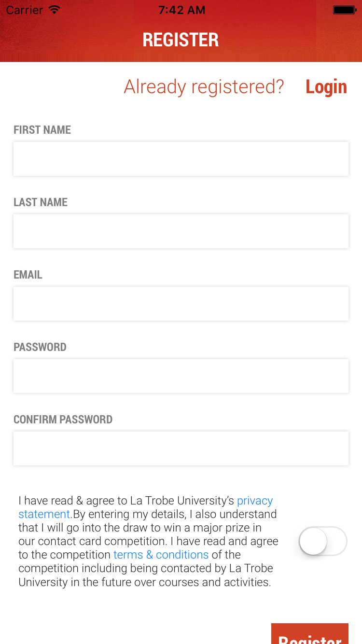Click the FIRST NAME field label

tap(42, 129)
